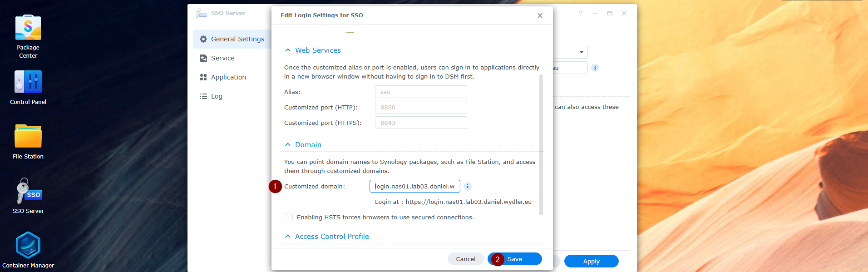
Task: Click info icon in SSO Server window
Action: (x=595, y=68)
